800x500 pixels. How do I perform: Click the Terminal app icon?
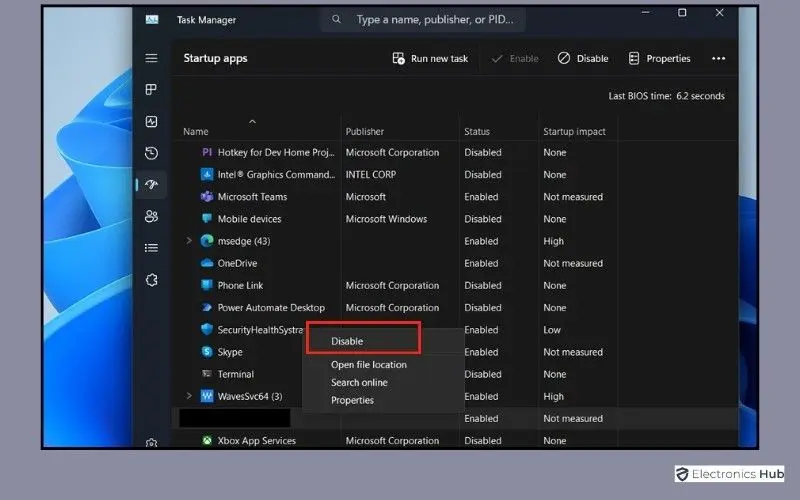tap(207, 374)
